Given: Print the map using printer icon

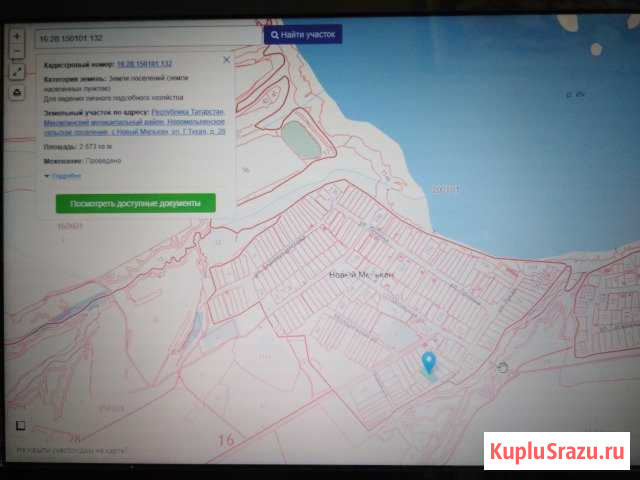Looking at the screenshot, I should 17,92.
